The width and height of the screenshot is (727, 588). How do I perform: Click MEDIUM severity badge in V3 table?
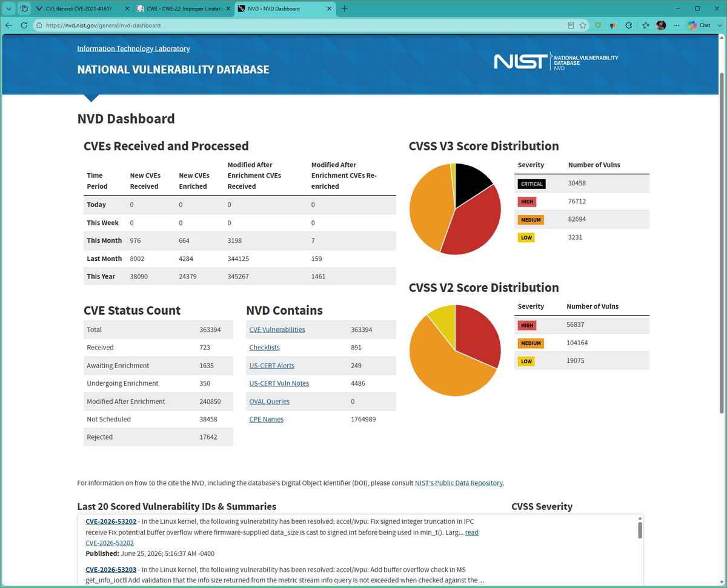tap(531, 220)
